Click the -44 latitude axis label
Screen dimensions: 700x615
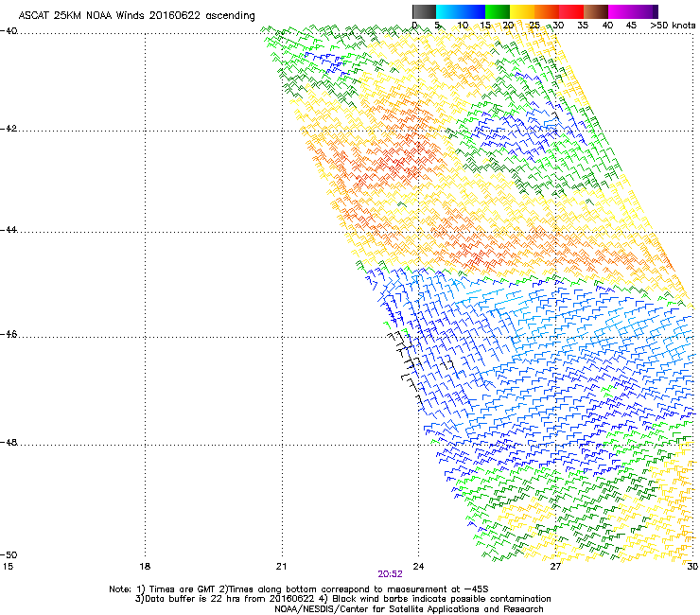pos(9,230)
